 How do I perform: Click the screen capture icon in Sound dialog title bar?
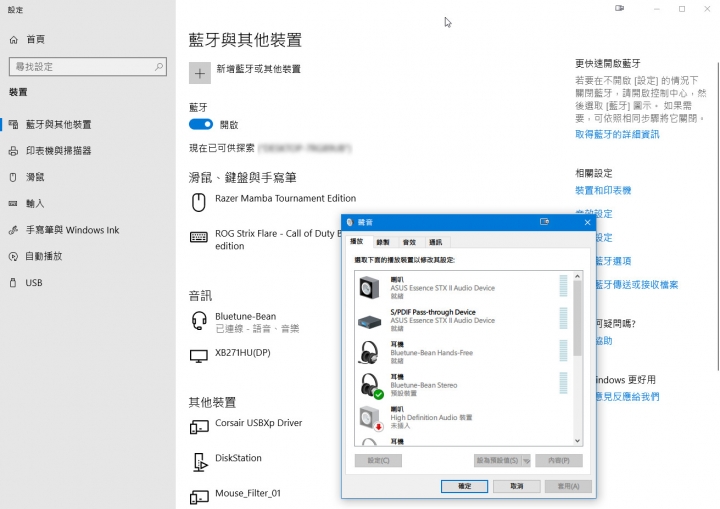[545, 222]
